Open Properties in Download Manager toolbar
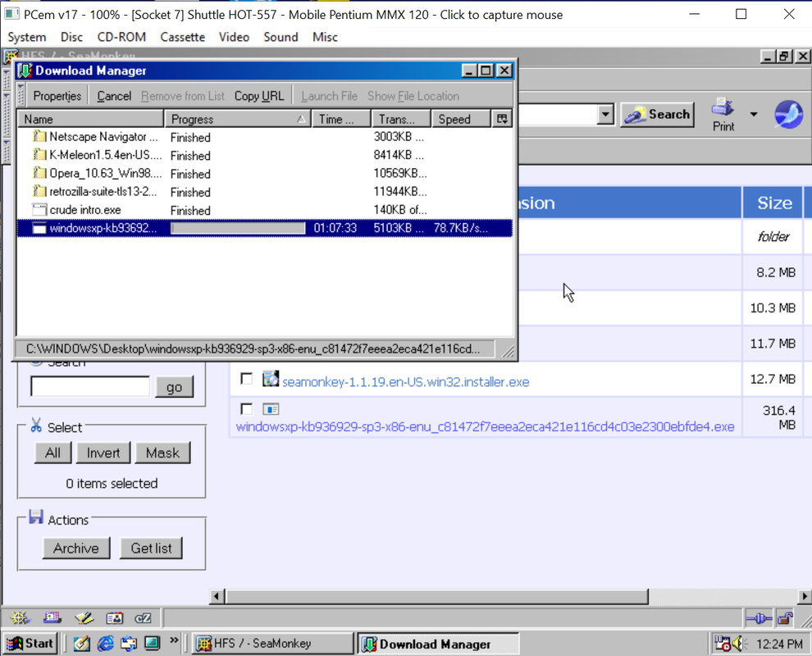 tap(57, 96)
